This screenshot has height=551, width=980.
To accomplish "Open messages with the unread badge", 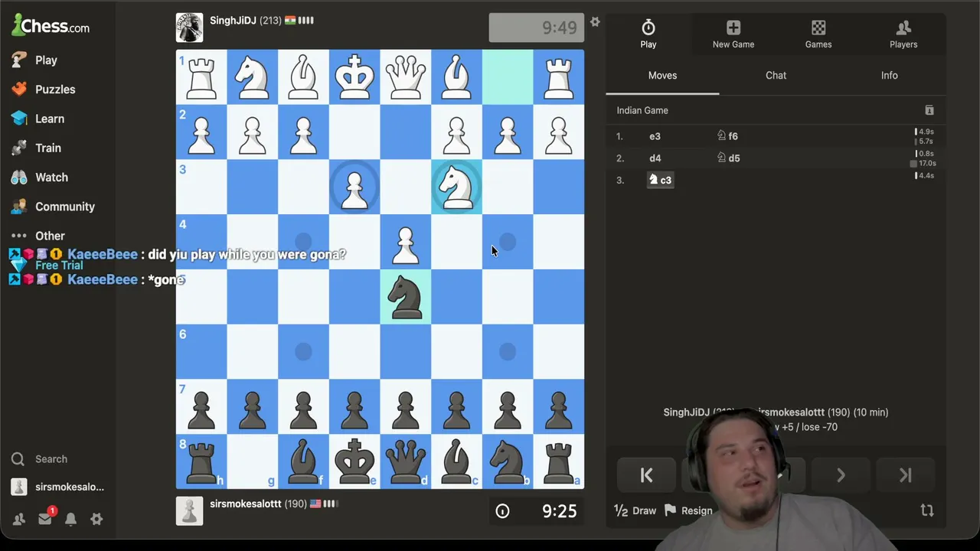I will 45,518.
